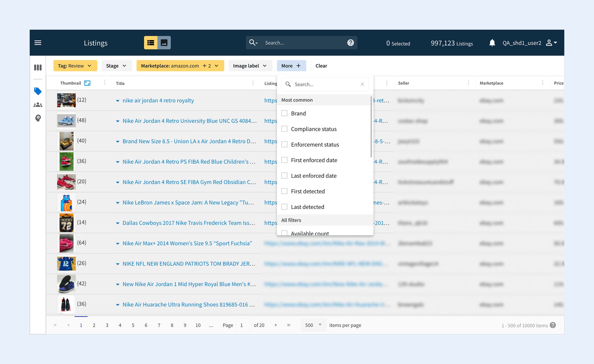Check the First enforced date filter
Image resolution: width=594 pixels, height=364 pixels.
pos(284,160)
